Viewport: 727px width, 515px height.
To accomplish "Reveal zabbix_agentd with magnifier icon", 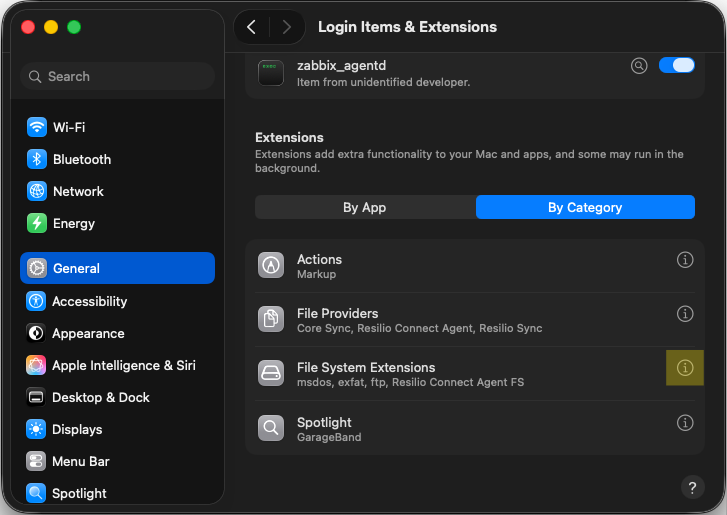I will tap(639, 66).
